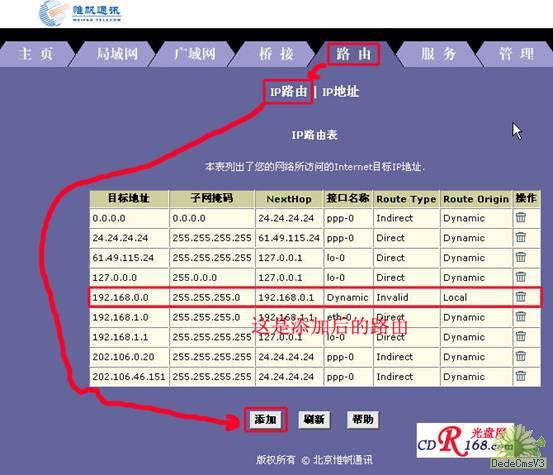Open the 管理 tab
553x475 pixels.
tap(516, 54)
